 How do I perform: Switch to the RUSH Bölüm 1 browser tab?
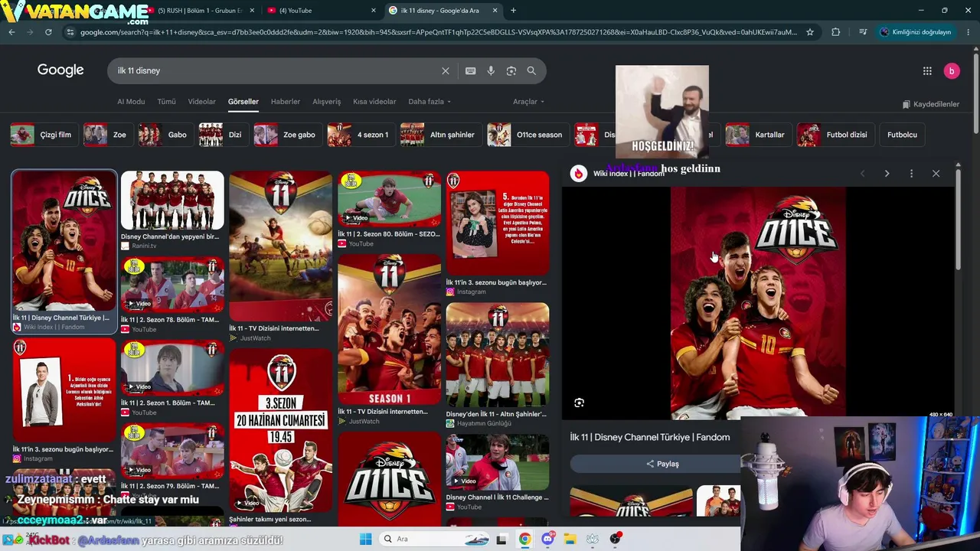[x=201, y=11]
